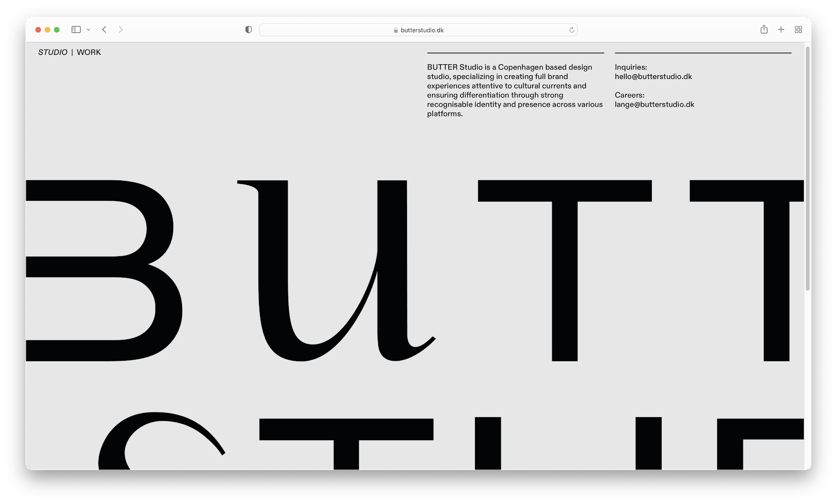The width and height of the screenshot is (837, 504).
Task: Click the lange@butterstudio.dk careers email
Action: pos(654,105)
